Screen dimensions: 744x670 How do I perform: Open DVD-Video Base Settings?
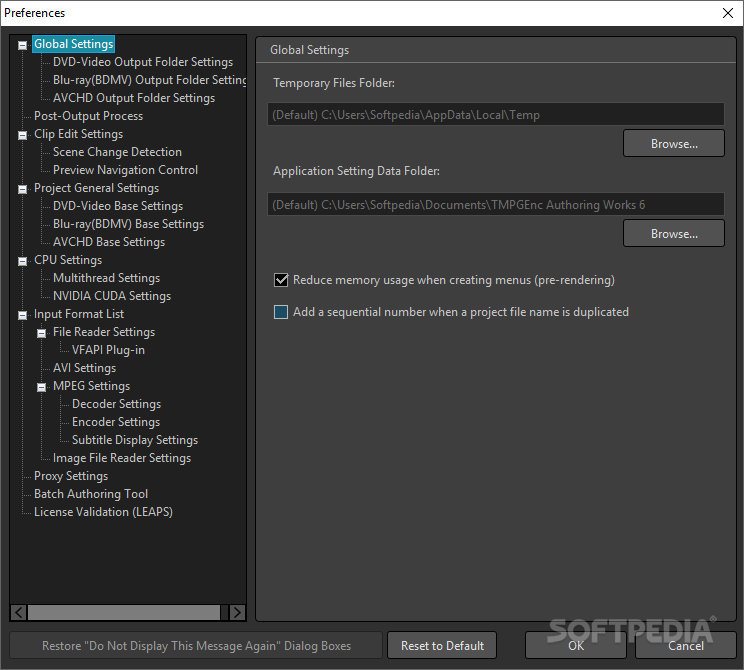point(118,206)
